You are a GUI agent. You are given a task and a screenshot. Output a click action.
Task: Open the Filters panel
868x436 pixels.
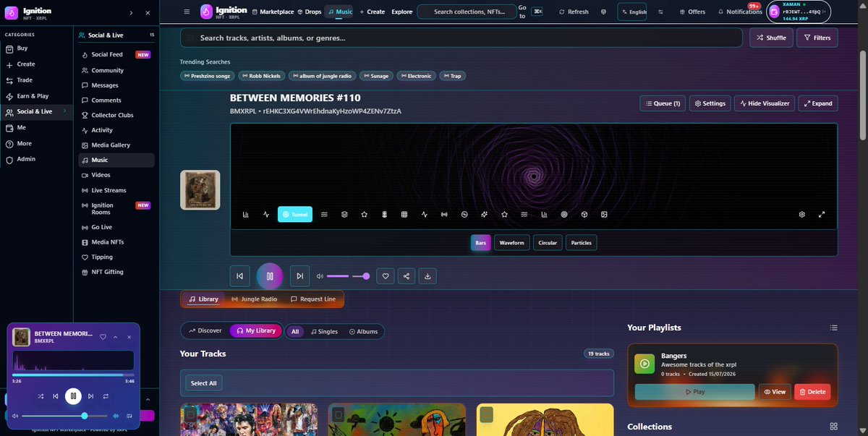point(817,38)
